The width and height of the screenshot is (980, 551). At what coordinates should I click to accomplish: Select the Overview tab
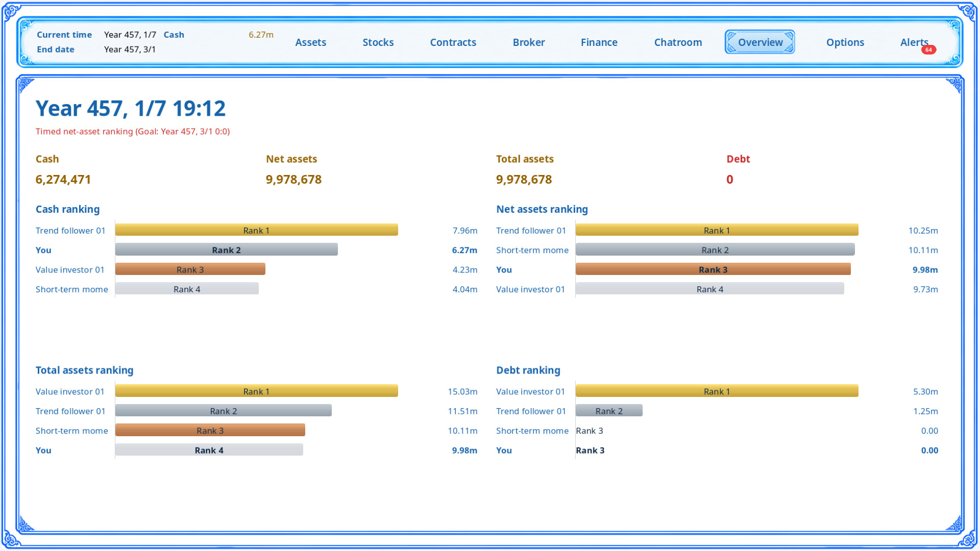(x=759, y=42)
